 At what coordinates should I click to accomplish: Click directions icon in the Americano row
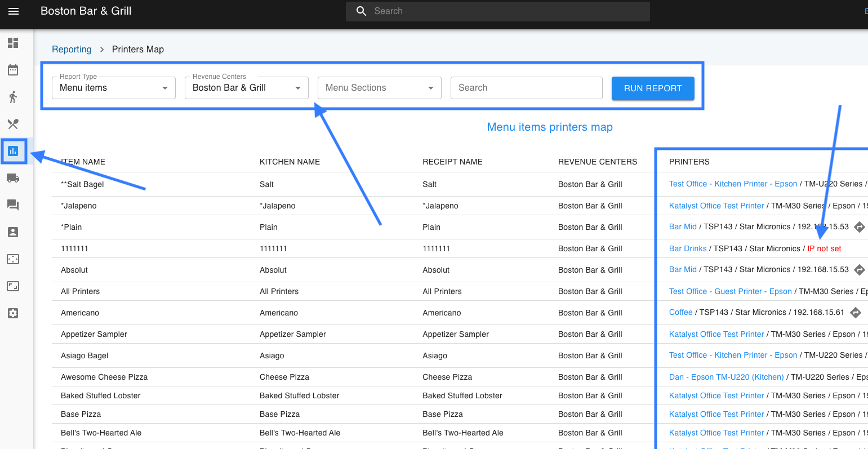coord(856,313)
